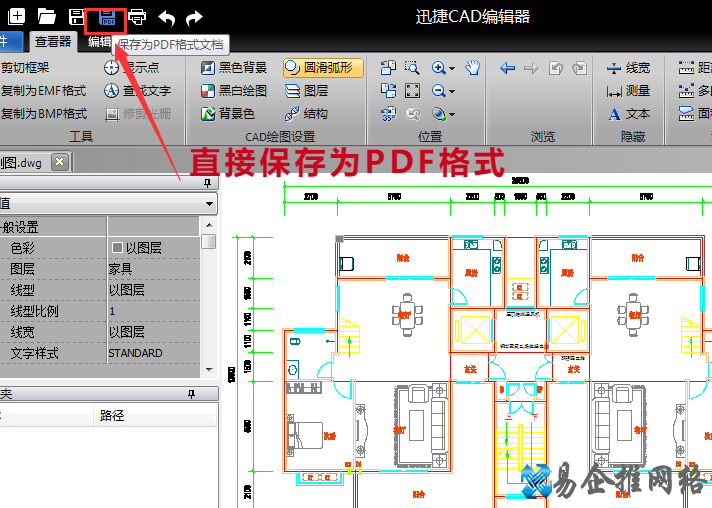Click the New file icon

tap(17, 17)
